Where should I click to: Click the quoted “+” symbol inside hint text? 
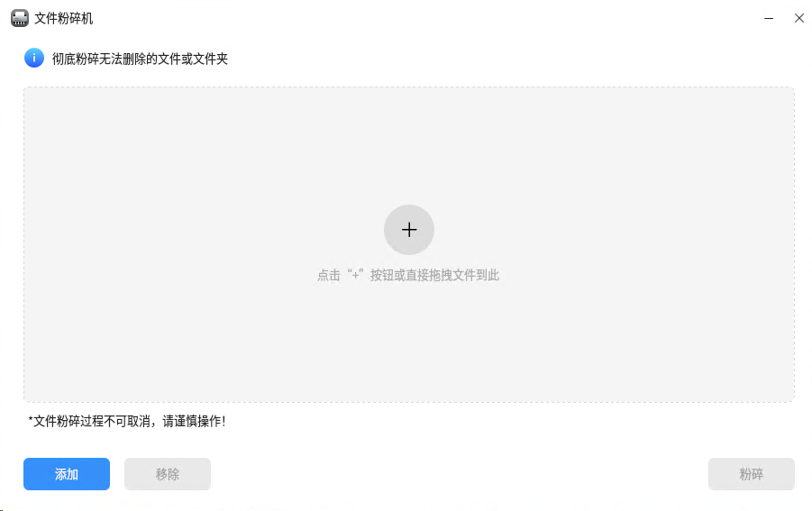tap(355, 275)
